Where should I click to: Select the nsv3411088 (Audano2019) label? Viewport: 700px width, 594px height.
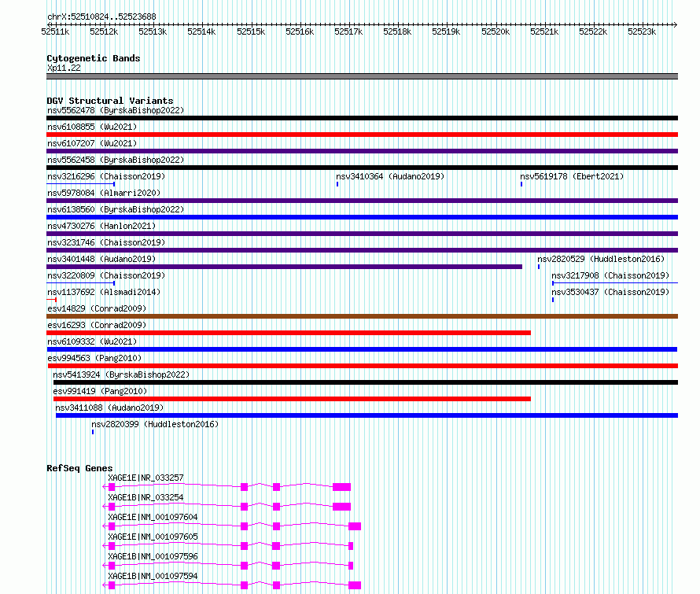pyautogui.click(x=109, y=408)
